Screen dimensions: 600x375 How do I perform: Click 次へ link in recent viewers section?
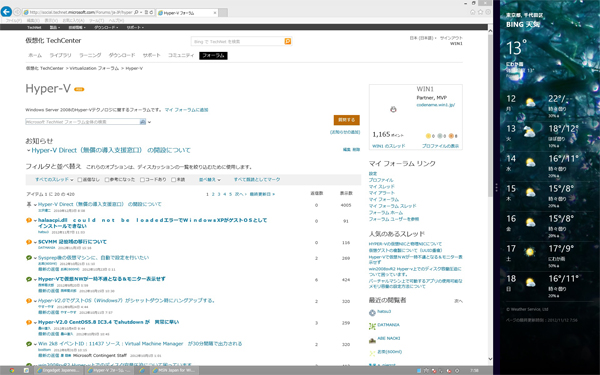(458, 301)
